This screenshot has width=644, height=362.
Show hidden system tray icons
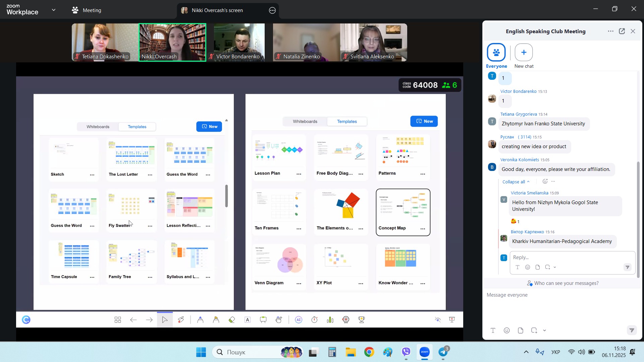pos(526,352)
